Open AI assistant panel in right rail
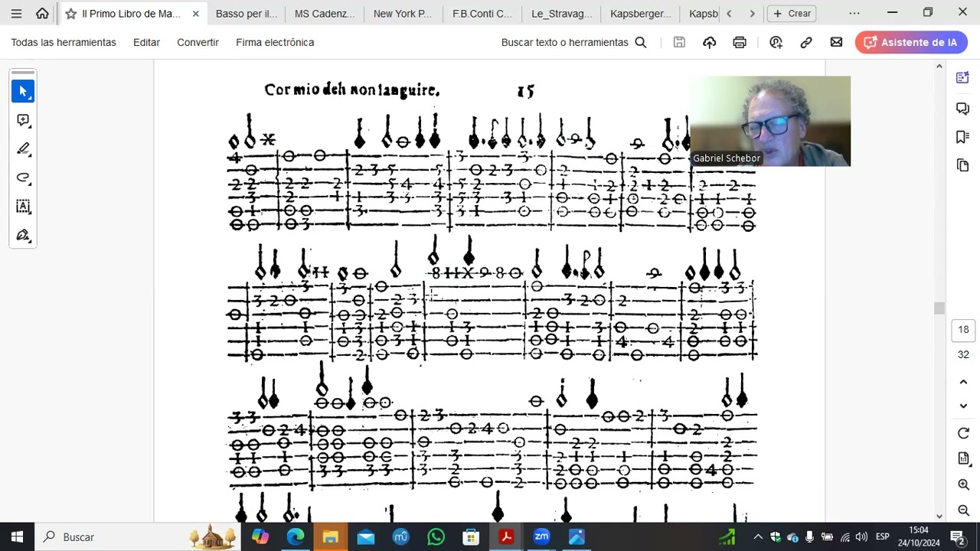The image size is (980, 551). click(x=963, y=77)
